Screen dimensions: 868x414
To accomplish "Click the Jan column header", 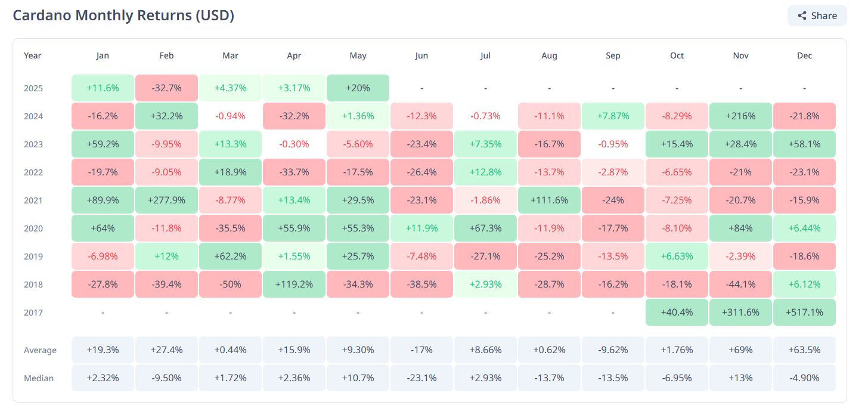I will (x=103, y=55).
